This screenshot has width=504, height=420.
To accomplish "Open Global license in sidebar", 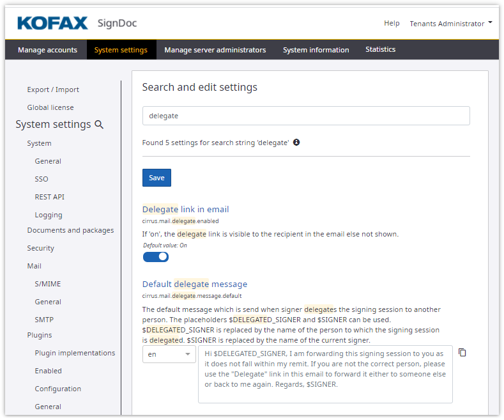I will 50,107.
